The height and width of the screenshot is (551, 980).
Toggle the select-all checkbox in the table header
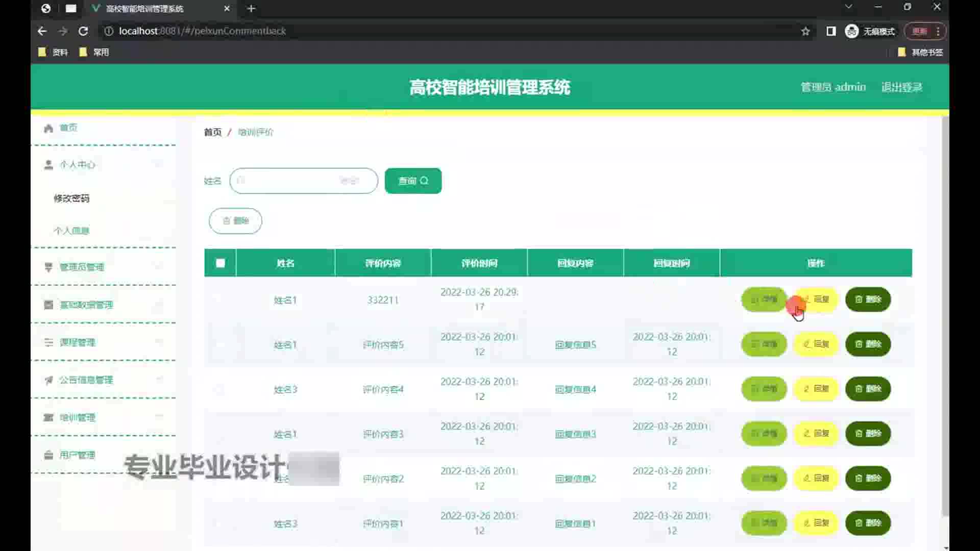tap(220, 263)
